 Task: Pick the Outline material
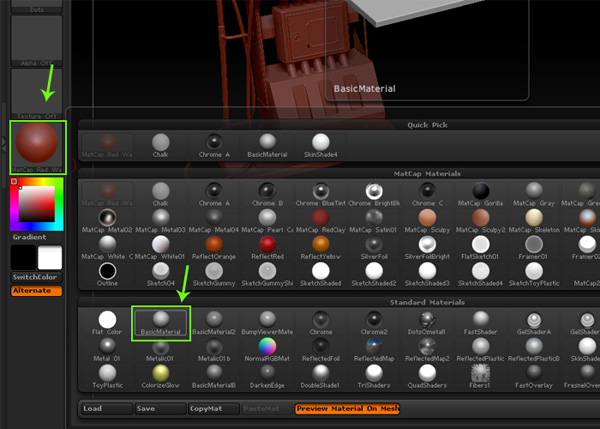(x=106, y=272)
